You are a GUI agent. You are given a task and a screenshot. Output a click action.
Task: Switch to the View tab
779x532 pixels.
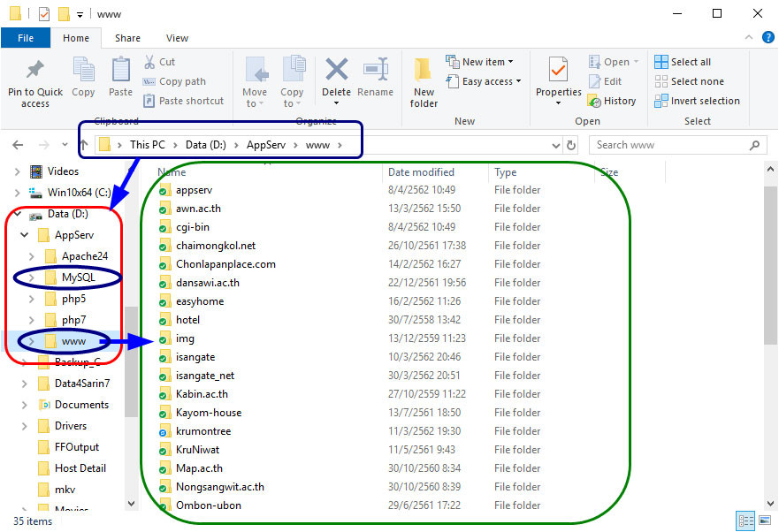pyautogui.click(x=177, y=38)
